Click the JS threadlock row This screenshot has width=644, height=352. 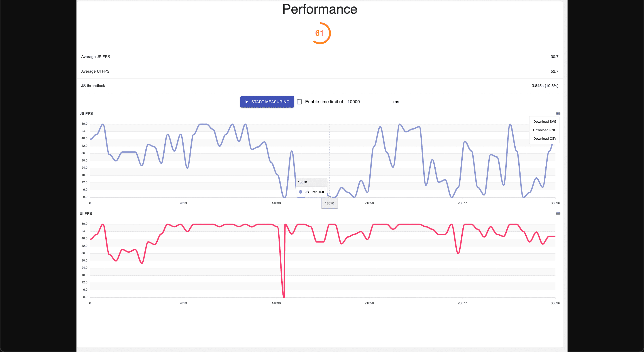pyautogui.click(x=320, y=86)
